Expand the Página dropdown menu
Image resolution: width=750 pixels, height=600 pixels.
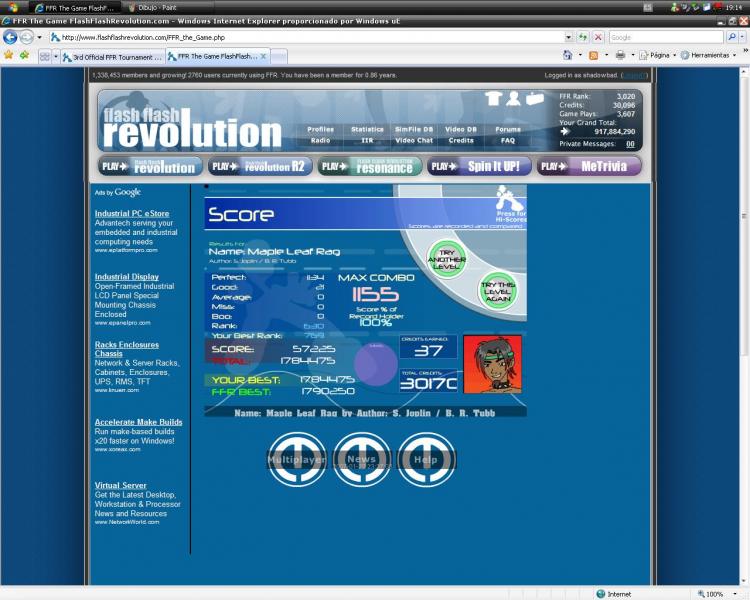click(x=657, y=55)
